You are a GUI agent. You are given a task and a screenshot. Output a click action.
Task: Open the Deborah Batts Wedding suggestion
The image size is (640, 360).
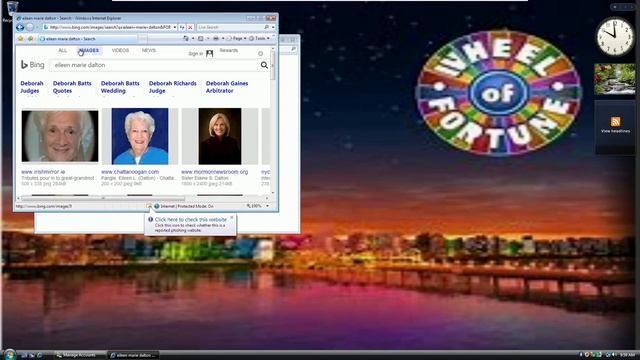pyautogui.click(x=120, y=87)
